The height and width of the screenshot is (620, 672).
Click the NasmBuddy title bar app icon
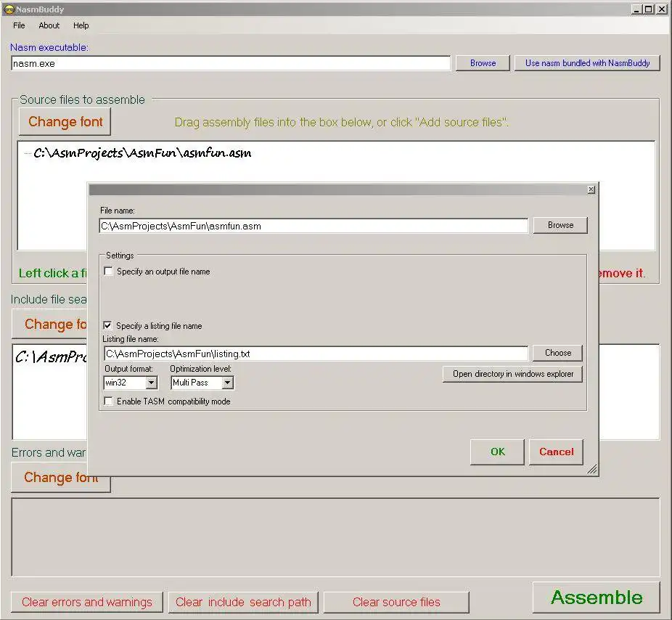pos(9,9)
